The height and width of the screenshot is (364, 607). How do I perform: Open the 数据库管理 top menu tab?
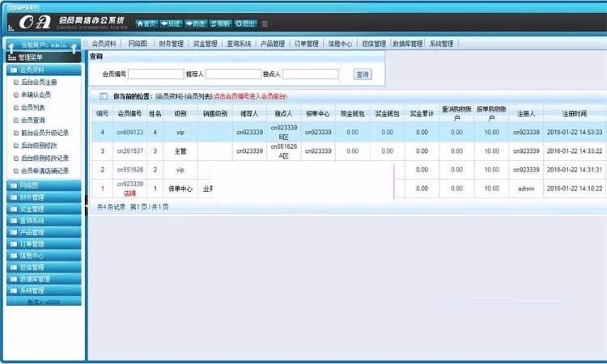click(x=407, y=44)
